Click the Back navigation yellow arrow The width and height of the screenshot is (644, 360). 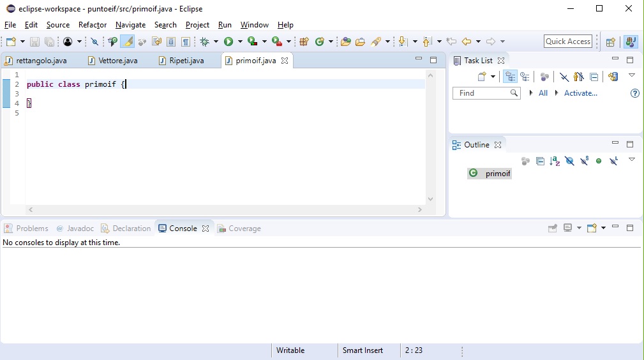(467, 41)
